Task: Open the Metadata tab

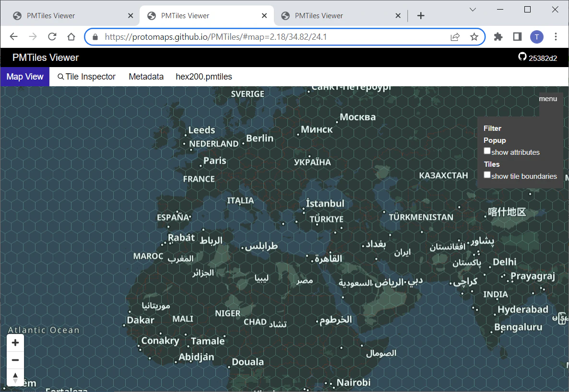Action: (146, 77)
